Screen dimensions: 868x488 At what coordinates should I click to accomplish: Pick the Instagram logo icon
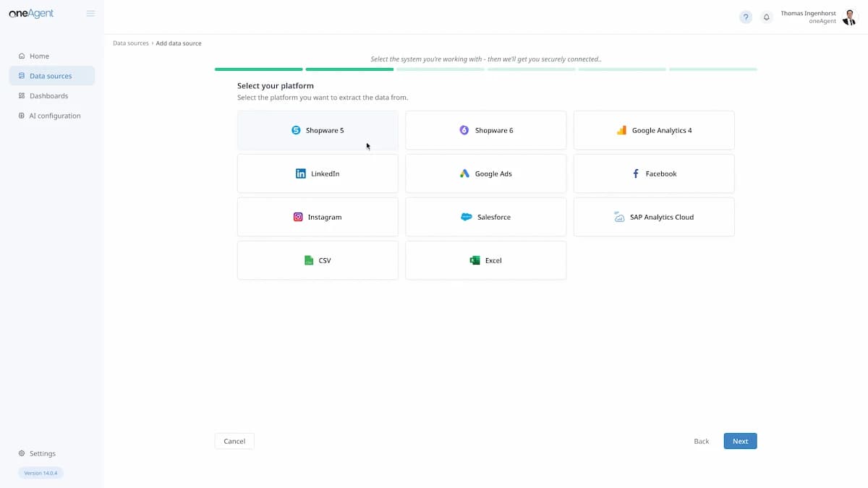pos(298,217)
